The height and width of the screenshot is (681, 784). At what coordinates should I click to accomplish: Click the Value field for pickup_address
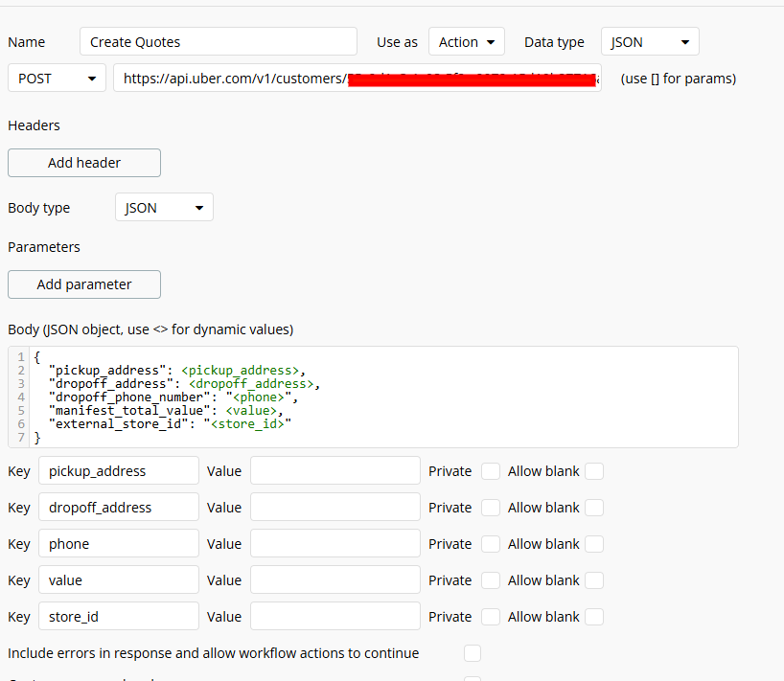pyautogui.click(x=335, y=470)
